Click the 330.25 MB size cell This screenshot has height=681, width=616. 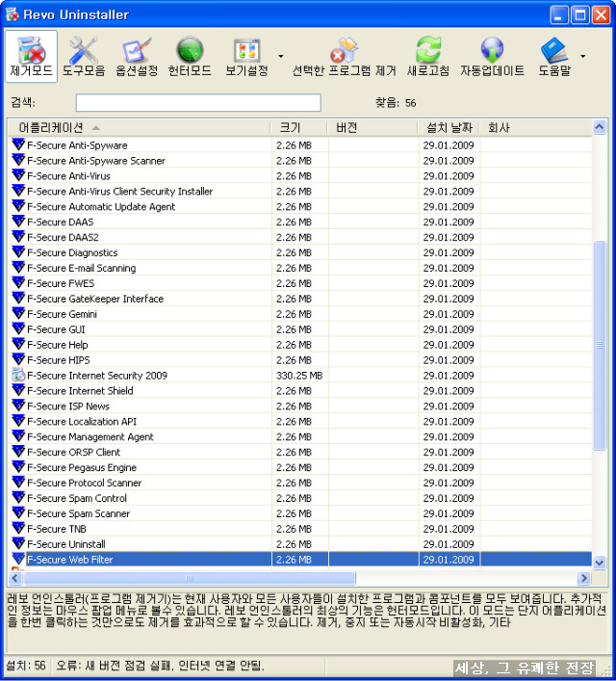click(x=299, y=376)
